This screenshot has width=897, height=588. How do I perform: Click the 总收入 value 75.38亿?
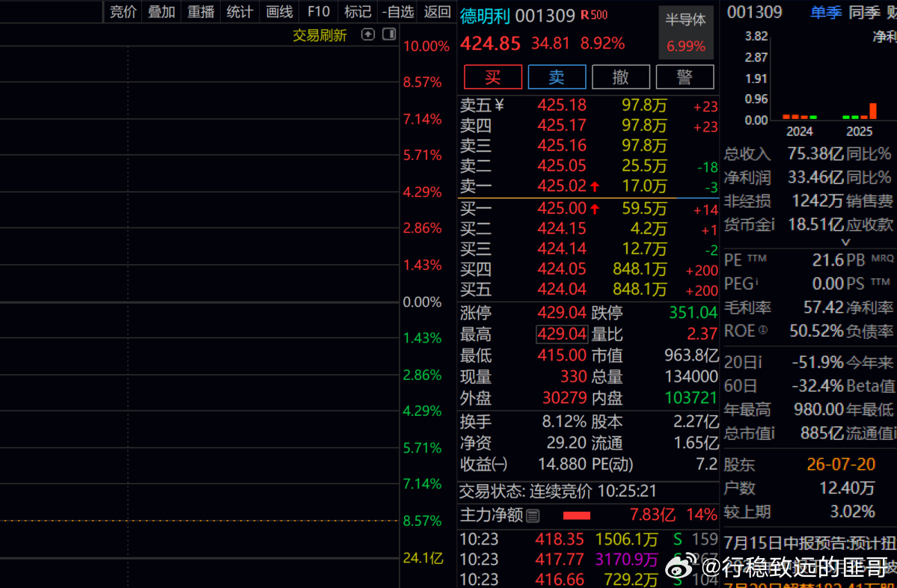click(815, 154)
